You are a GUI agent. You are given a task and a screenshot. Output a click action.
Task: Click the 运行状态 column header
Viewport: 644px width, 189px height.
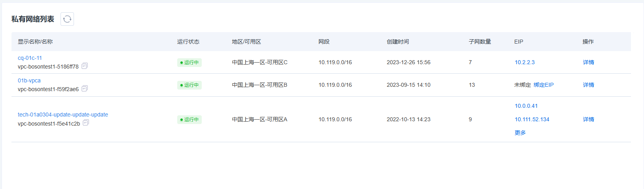(x=188, y=42)
